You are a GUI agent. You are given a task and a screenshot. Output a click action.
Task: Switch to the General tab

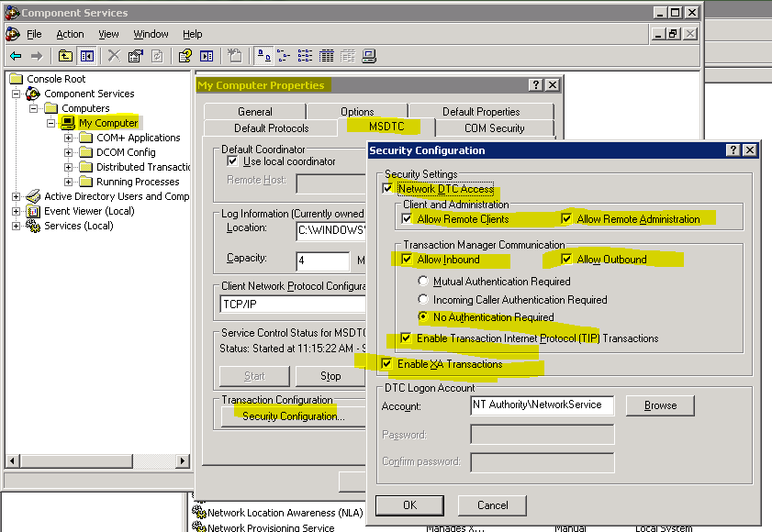[255, 112]
